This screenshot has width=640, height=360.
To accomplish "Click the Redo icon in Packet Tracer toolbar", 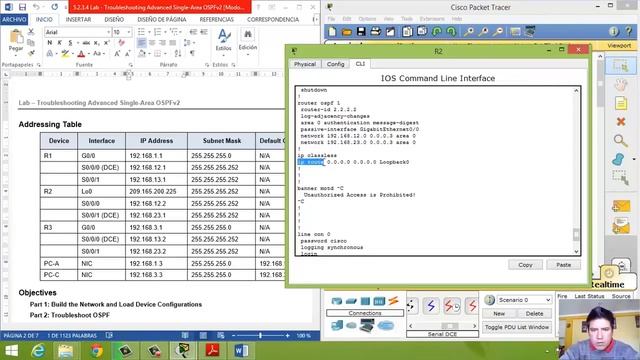I will pos(451,31).
